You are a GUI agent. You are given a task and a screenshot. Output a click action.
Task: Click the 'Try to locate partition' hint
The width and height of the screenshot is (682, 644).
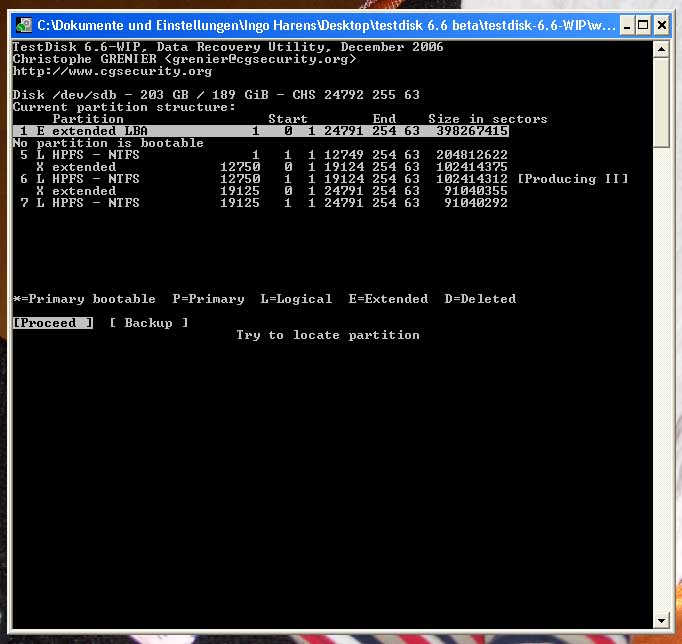point(328,335)
